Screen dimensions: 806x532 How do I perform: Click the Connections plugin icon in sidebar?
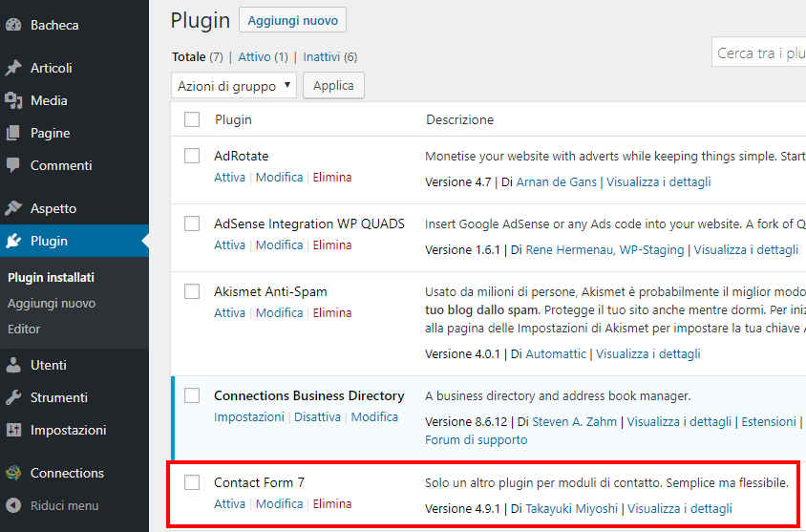tap(13, 473)
